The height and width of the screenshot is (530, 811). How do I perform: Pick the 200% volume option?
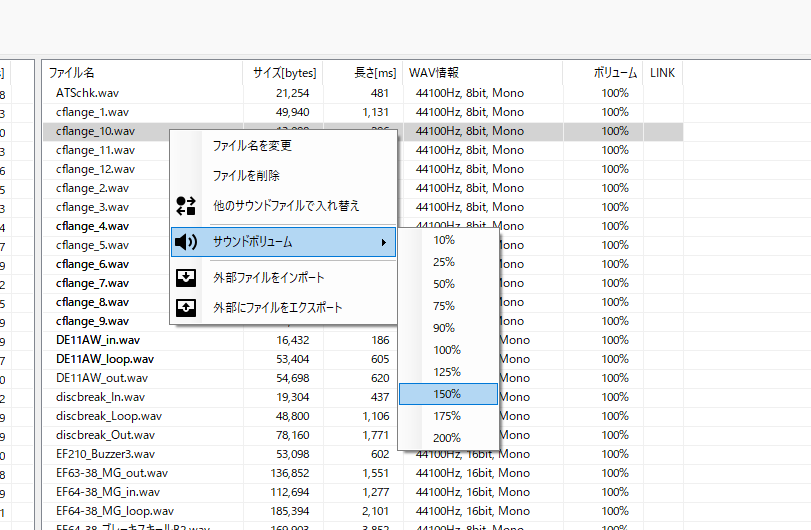coord(447,438)
